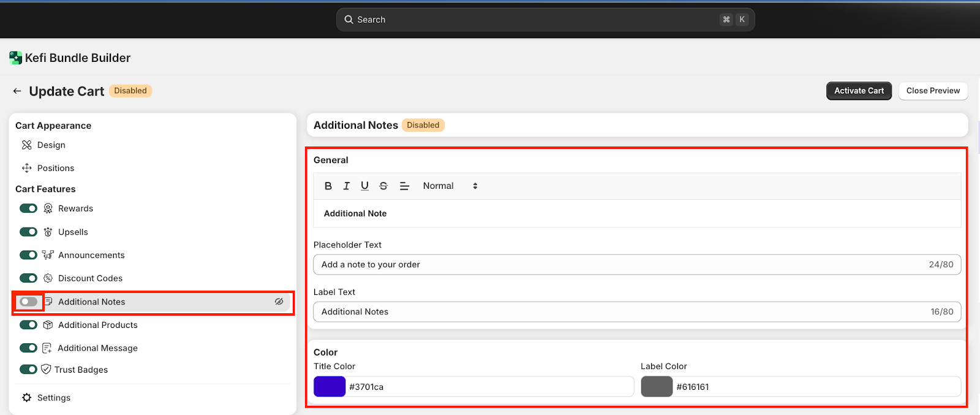
Task: Open the text alignment option
Action: 404,186
